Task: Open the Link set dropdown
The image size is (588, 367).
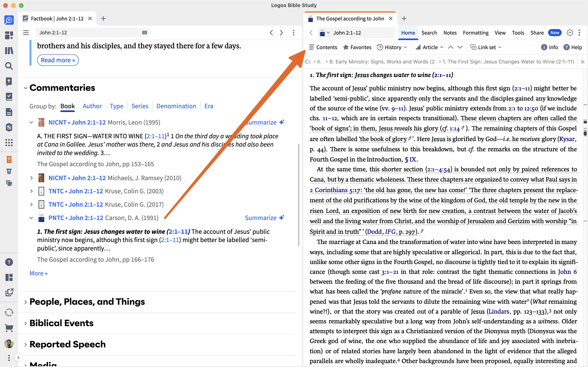Action: [x=486, y=47]
